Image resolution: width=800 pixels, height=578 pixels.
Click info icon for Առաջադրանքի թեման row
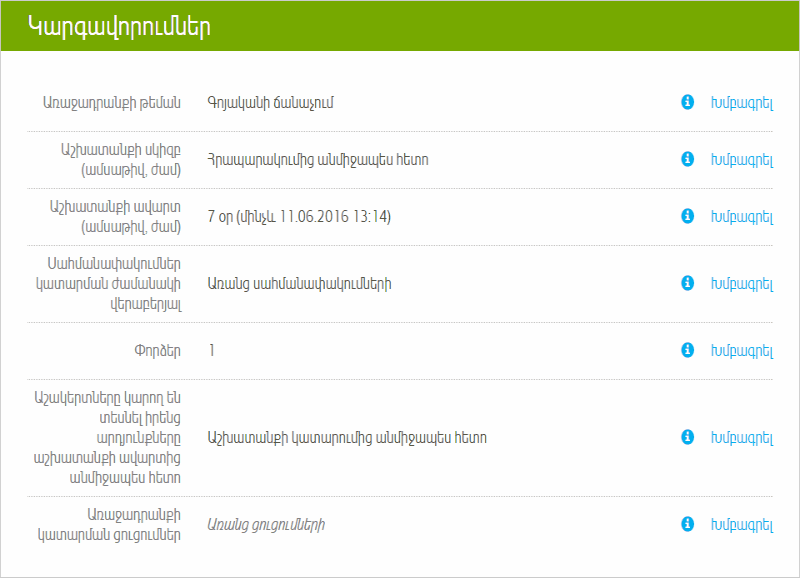coord(687,102)
